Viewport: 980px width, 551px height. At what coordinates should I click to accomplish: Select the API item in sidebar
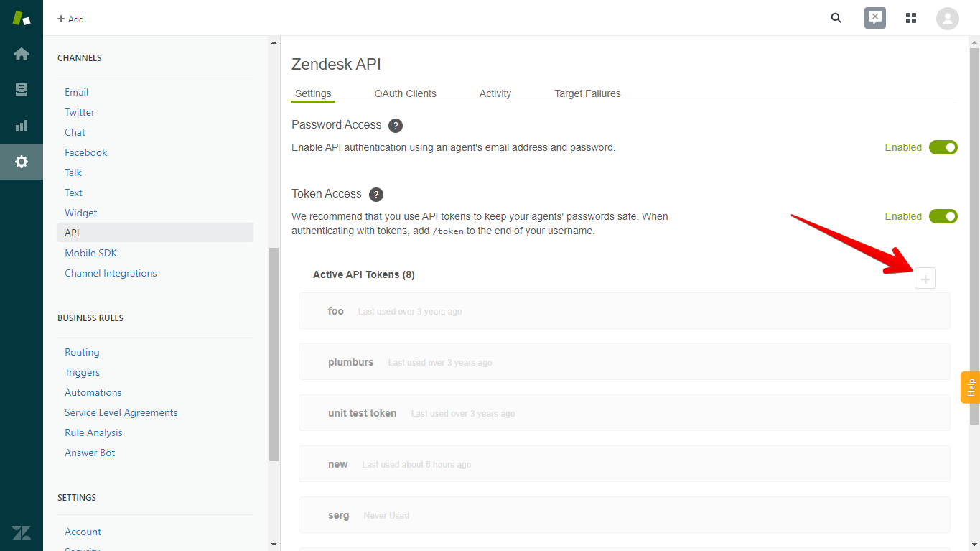[155, 233]
